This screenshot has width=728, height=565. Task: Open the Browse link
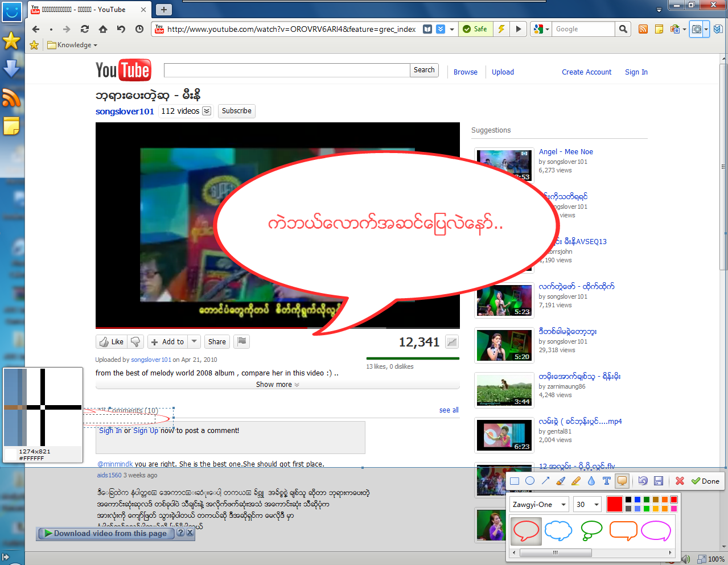466,72
